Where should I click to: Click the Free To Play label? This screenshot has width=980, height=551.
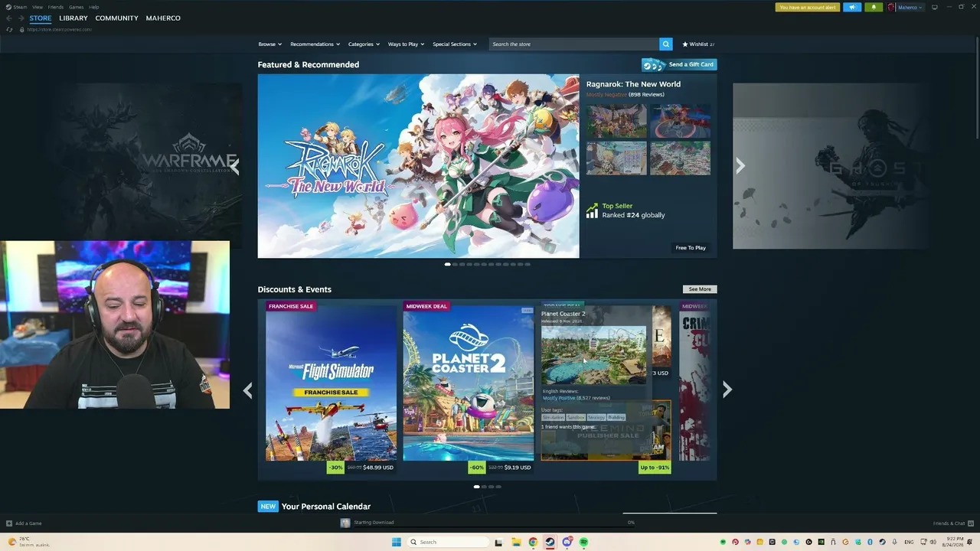[691, 248]
